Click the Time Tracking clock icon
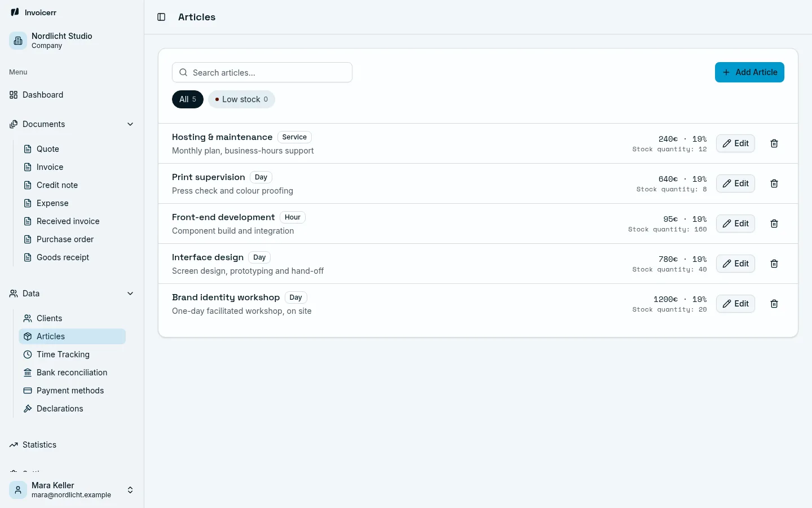This screenshot has width=812, height=508. [28, 354]
